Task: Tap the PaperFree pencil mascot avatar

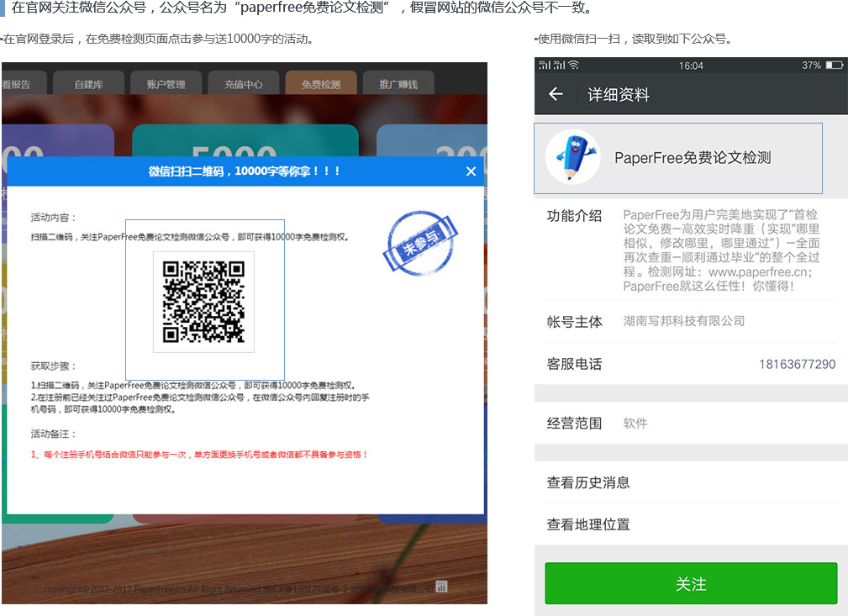Action: tap(572, 157)
